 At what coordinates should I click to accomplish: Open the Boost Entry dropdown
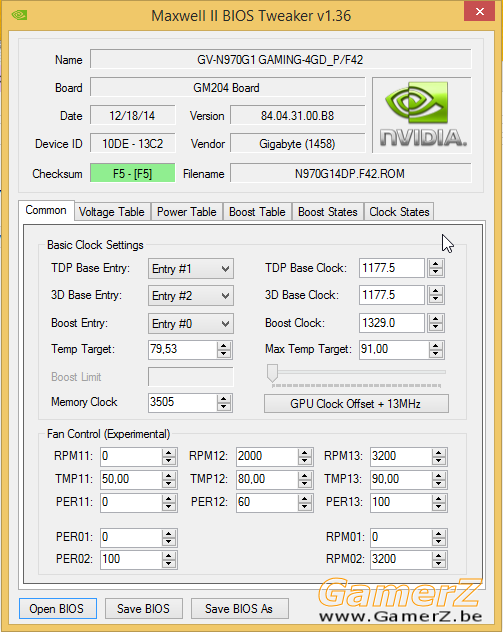pyautogui.click(x=191, y=324)
